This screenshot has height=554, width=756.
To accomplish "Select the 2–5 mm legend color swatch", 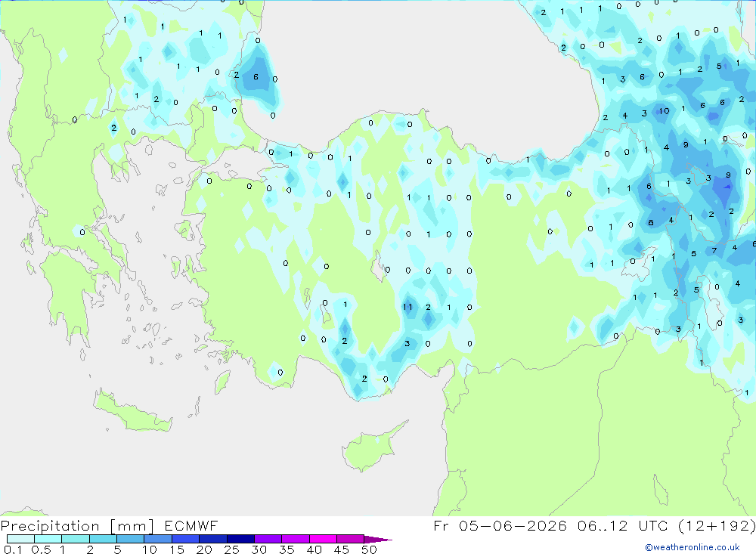I will pyautogui.click(x=103, y=539).
